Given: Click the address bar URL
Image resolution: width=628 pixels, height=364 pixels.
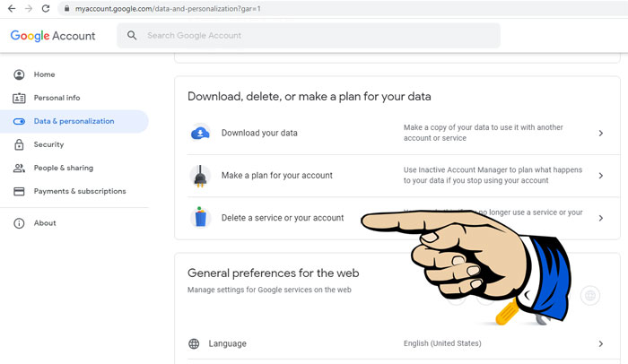Looking at the screenshot, I should 168,8.
